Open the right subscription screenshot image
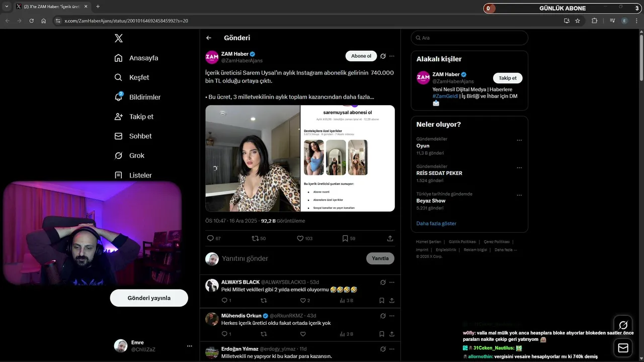 [348, 158]
